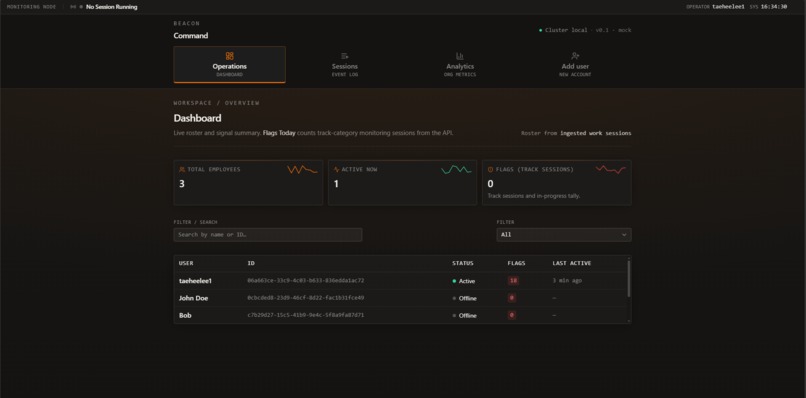
Task: Click the operator name taeheelee1 in the top bar
Action: tap(728, 7)
